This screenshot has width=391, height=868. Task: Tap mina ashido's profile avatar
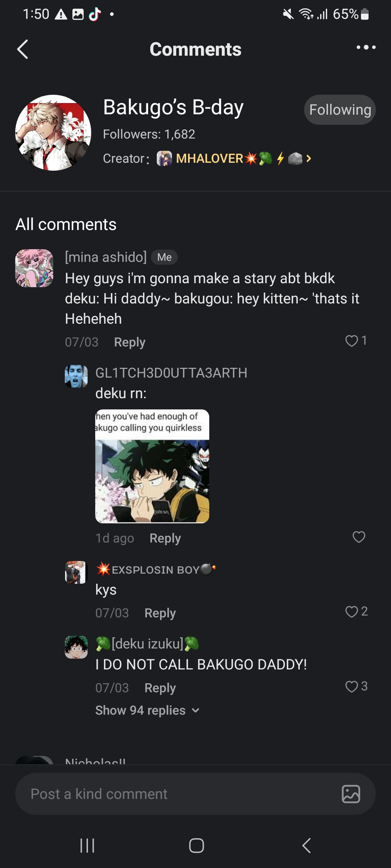[x=34, y=268]
